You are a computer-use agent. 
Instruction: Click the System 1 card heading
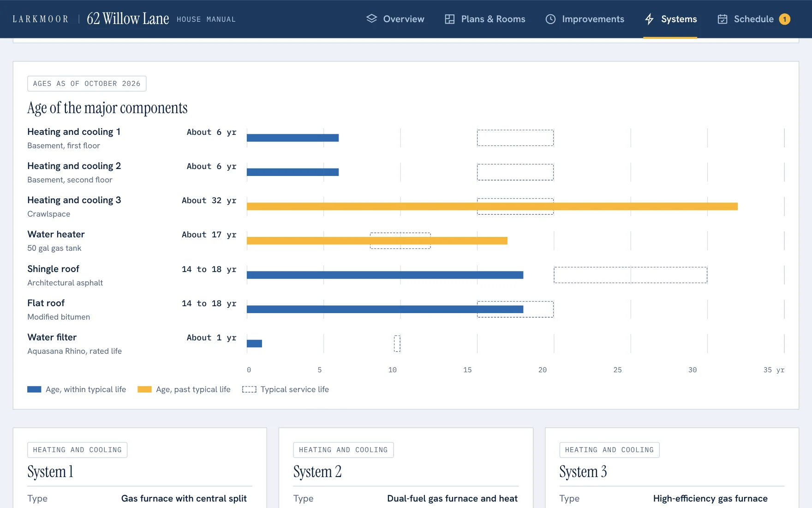pyautogui.click(x=50, y=472)
